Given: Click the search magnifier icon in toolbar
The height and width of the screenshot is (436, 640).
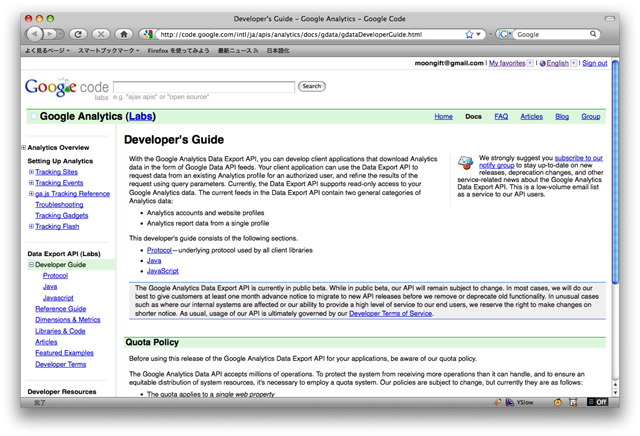Looking at the screenshot, I should 593,34.
